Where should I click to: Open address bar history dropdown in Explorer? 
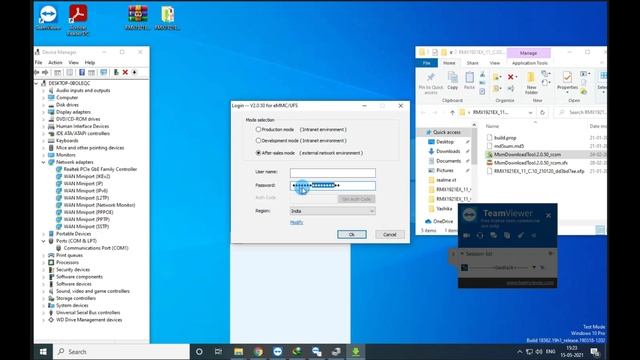(530, 113)
